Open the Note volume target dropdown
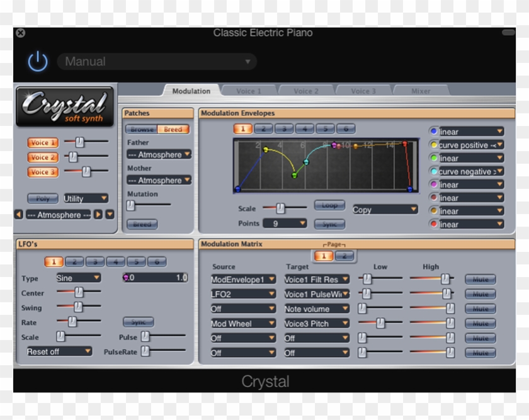This screenshot has height=420, width=529. click(316, 309)
